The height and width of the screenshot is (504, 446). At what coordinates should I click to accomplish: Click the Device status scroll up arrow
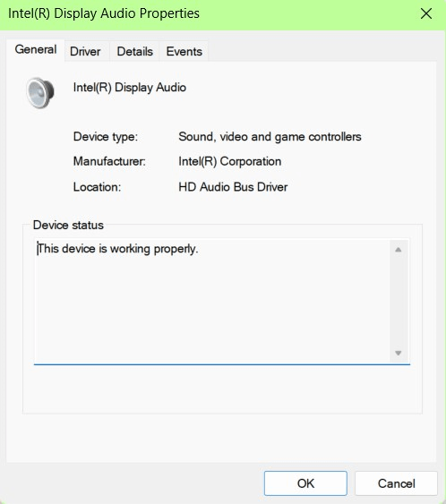399,250
